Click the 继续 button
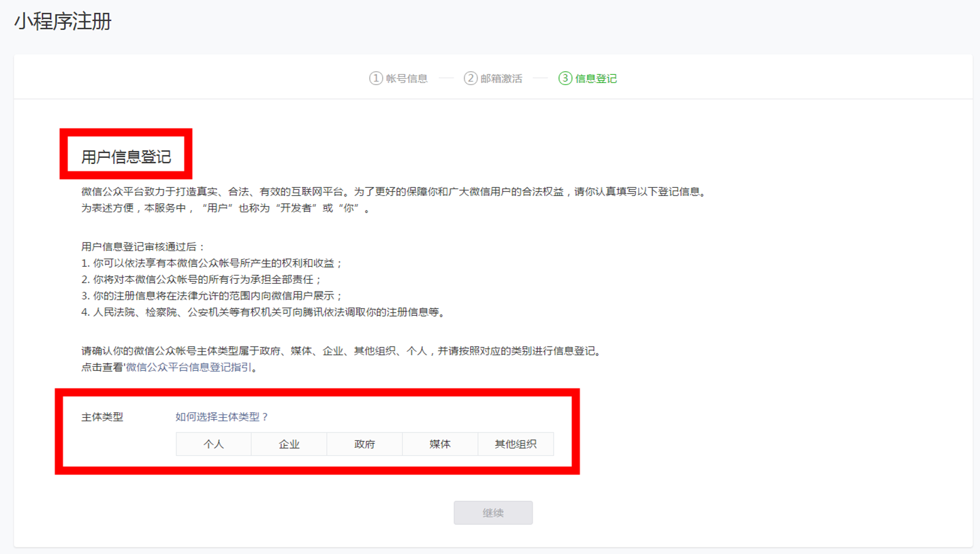980x554 pixels. pos(493,512)
